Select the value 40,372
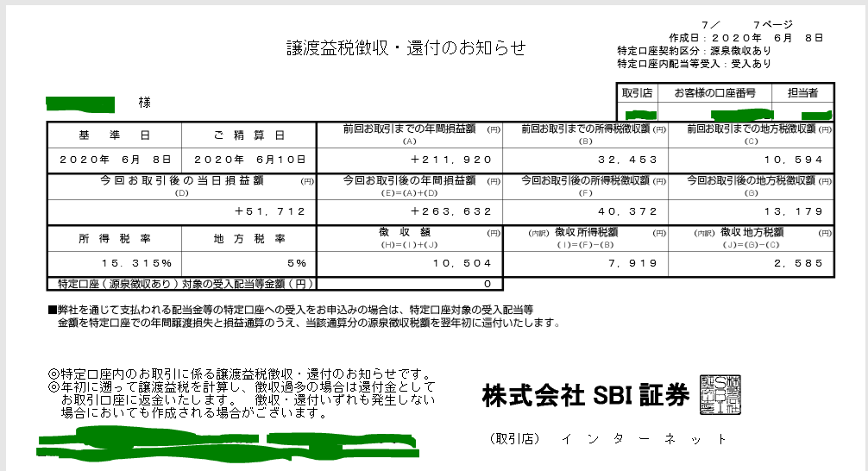Image resolution: width=868 pixels, height=471 pixels. (627, 211)
